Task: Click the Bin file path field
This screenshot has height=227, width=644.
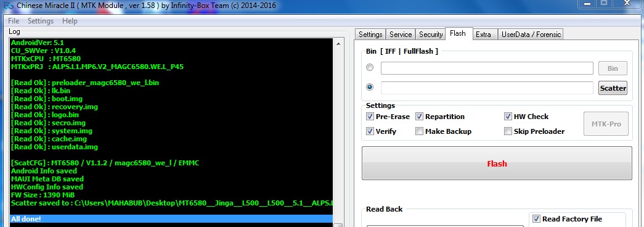Action: click(487, 68)
